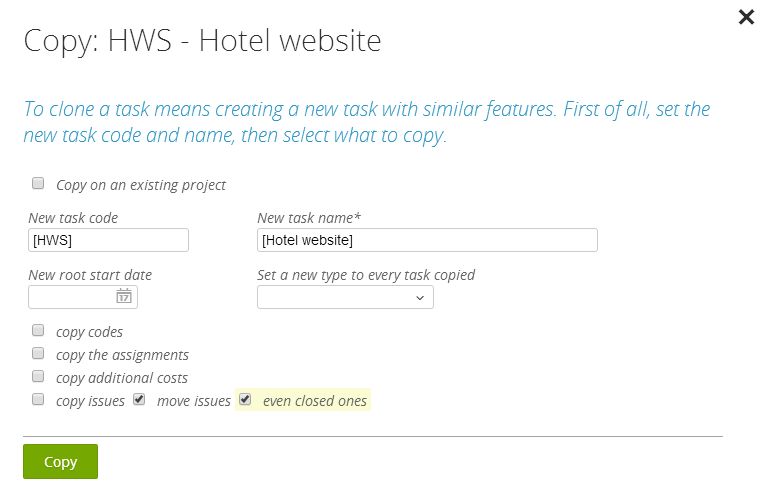Uncheck the move issues checkbox

139,399
